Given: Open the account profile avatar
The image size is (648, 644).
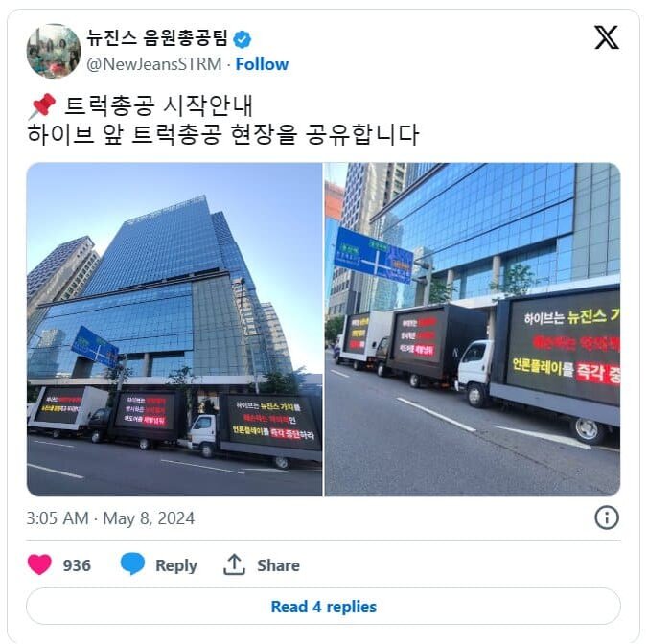Looking at the screenshot, I should (x=54, y=51).
